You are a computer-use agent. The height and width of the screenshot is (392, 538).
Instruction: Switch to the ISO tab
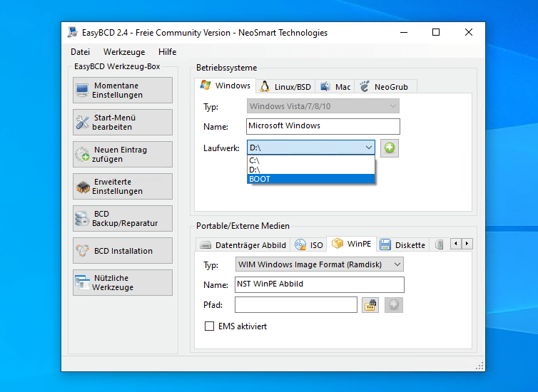pos(309,245)
